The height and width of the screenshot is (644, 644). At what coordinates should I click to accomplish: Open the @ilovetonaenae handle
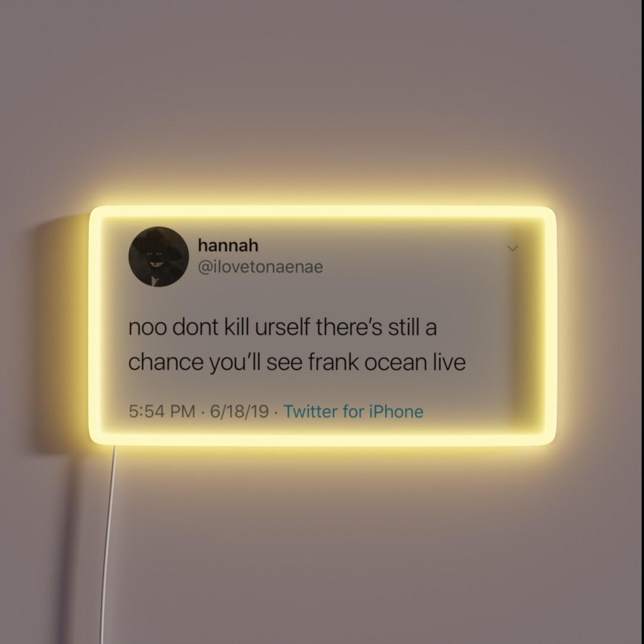click(x=261, y=267)
